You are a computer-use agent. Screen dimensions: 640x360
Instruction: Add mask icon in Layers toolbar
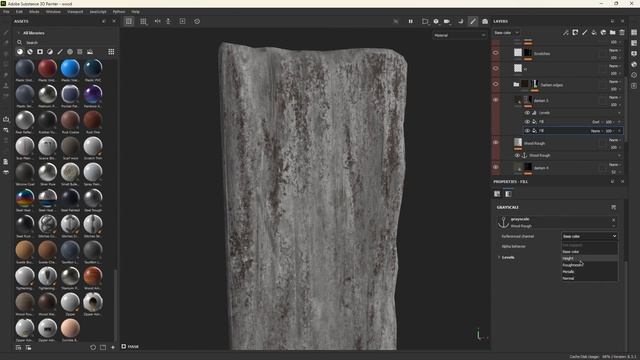point(575,33)
